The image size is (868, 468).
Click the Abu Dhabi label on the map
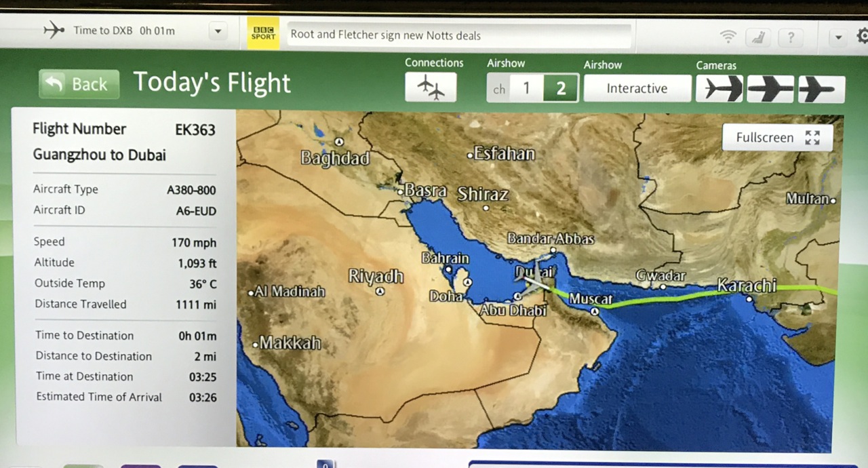coord(513,311)
